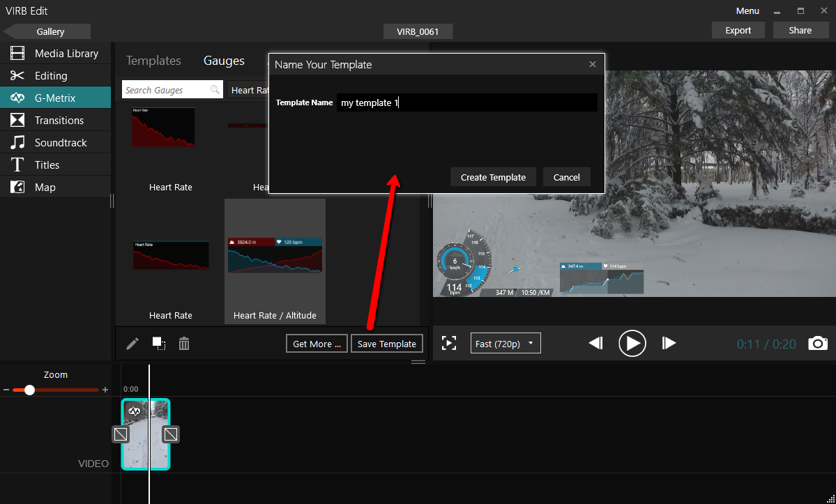Click Create Template button
Screen dimensions: 836x504
(493, 177)
